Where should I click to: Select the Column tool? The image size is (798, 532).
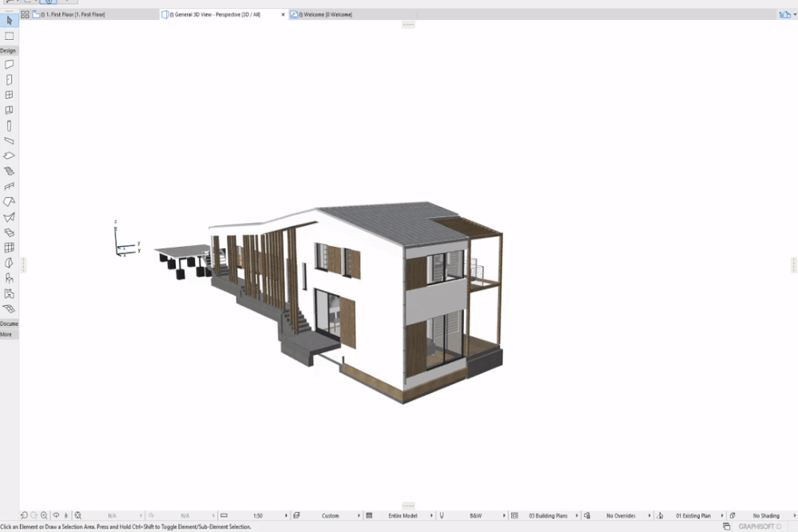(x=9, y=125)
